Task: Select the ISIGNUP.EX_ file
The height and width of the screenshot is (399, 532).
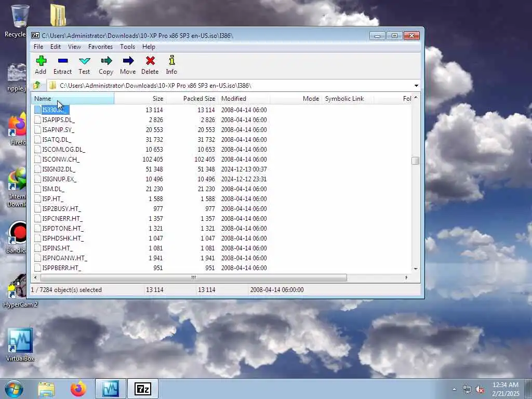Action: (59, 179)
